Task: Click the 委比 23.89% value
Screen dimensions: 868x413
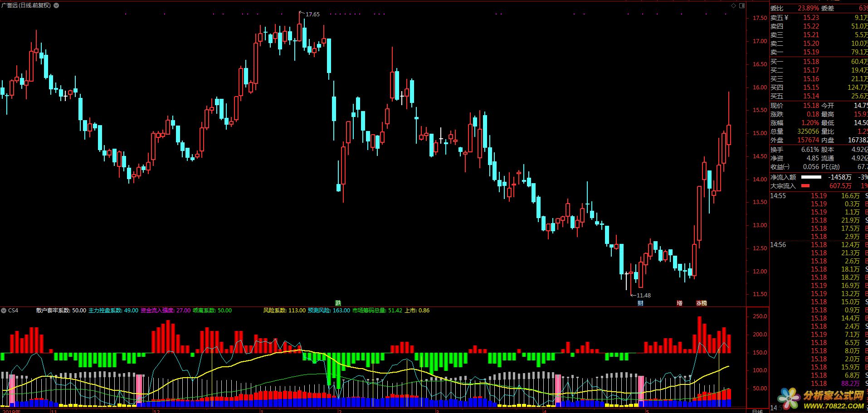Action: 808,8
